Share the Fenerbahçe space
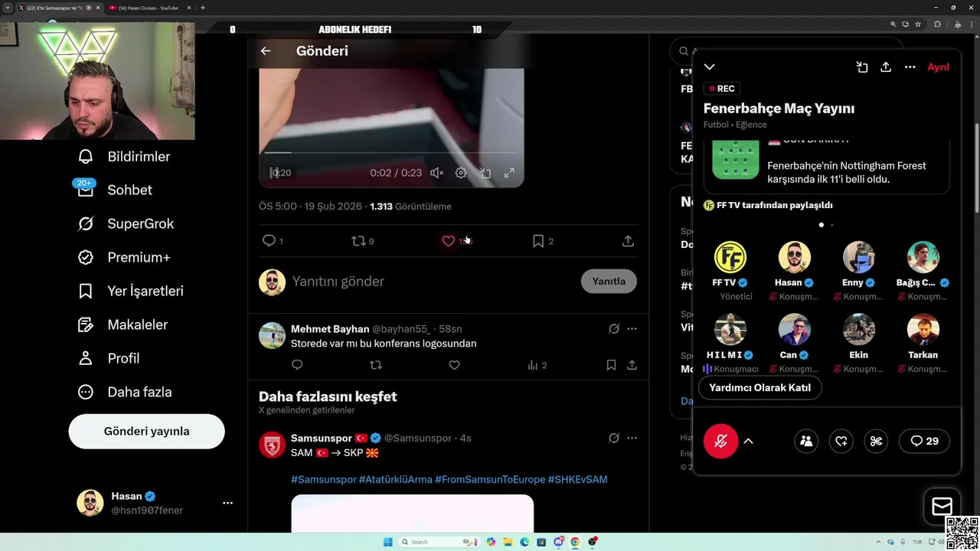 click(886, 67)
